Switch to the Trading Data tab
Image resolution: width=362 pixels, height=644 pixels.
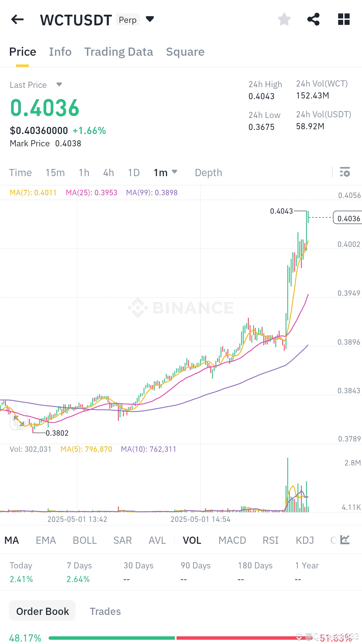click(x=119, y=52)
